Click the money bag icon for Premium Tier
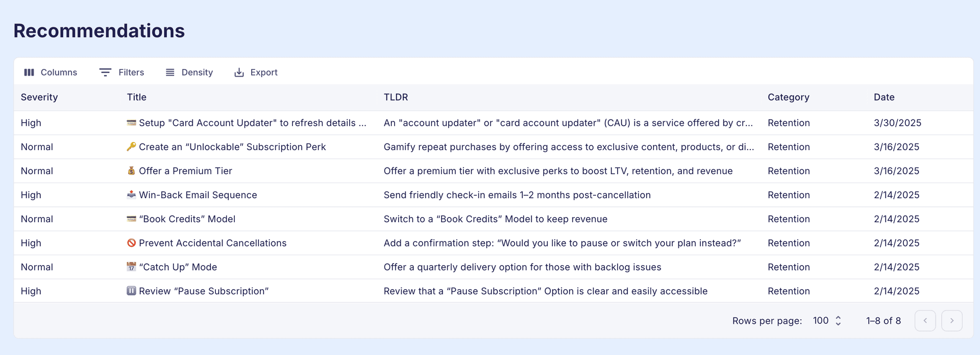The image size is (980, 355). click(131, 171)
